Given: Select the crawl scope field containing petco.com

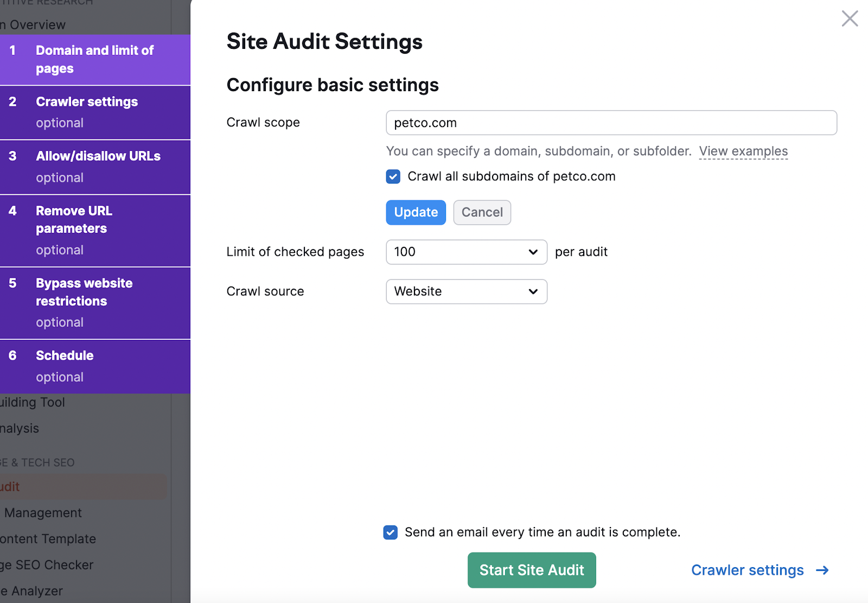Looking at the screenshot, I should 610,123.
